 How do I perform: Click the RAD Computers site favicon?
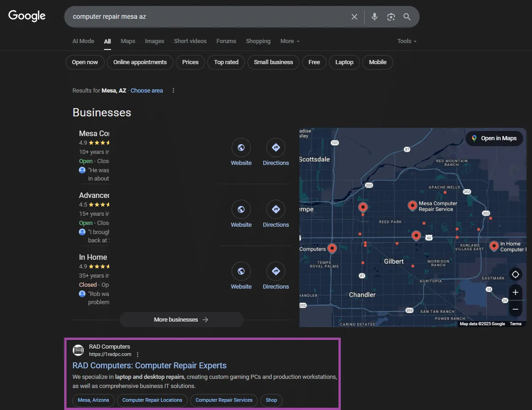[x=78, y=350]
